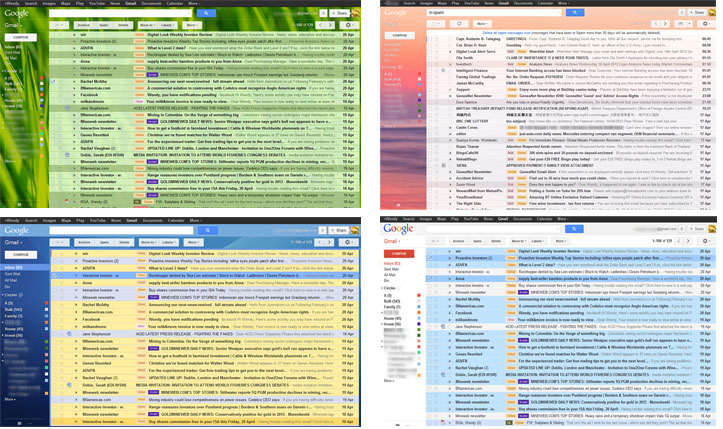Viewport: 723px width, 429px height.
Task: Open Genes Reunited email in white-theme window
Action: coord(570,354)
